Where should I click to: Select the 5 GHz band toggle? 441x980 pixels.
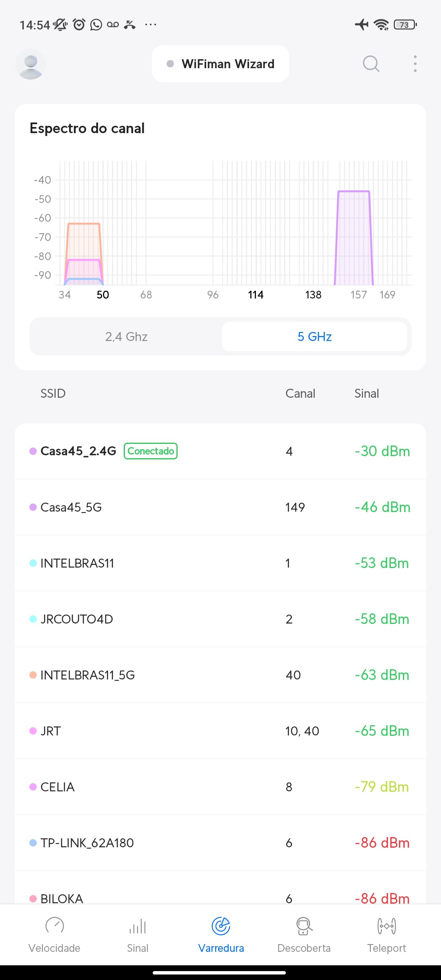[314, 336]
